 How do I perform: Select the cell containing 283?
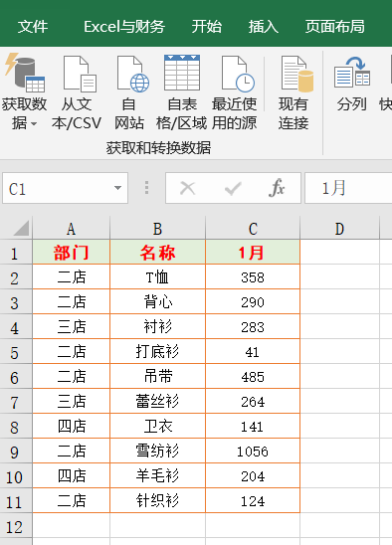[x=253, y=327]
